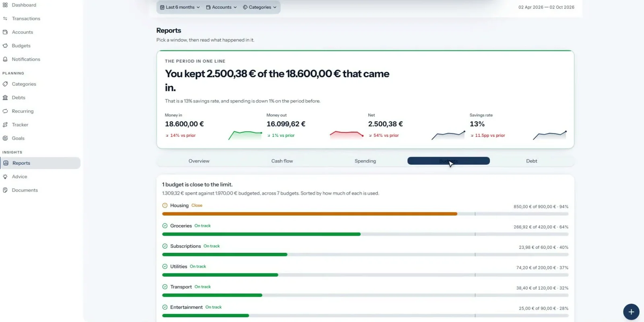Open the Goals target icon
The image size is (644, 322).
[x=5, y=138]
